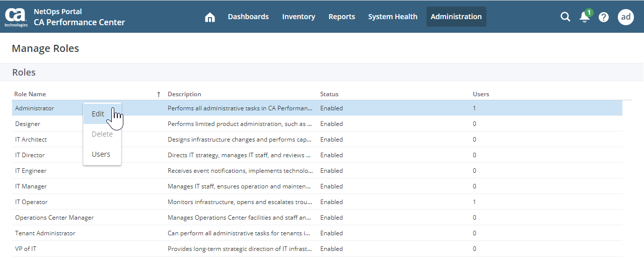Click the help question mark icon
The width and height of the screenshot is (644, 259).
tap(604, 17)
